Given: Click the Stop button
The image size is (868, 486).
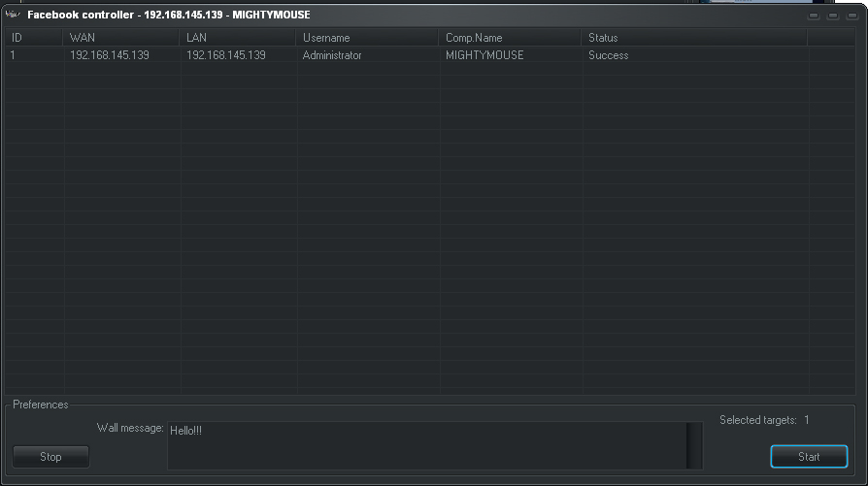Looking at the screenshot, I should (x=50, y=457).
